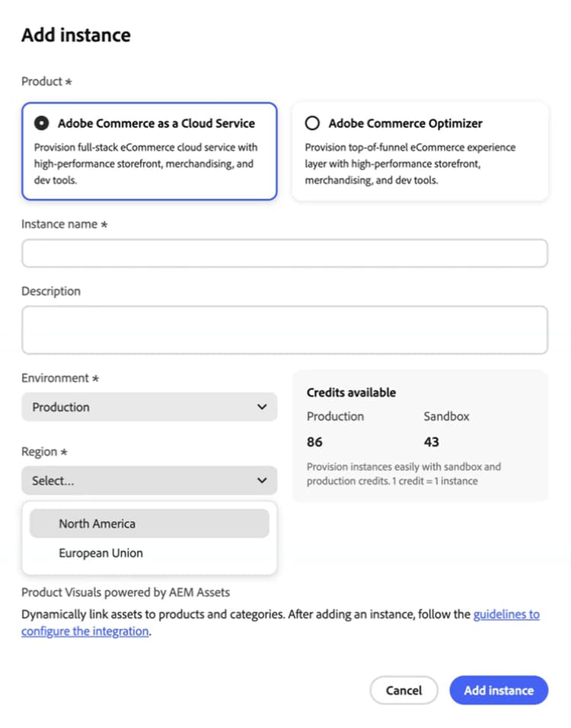Open the Environment dropdown
Screen dimensions: 571x728
(x=148, y=406)
